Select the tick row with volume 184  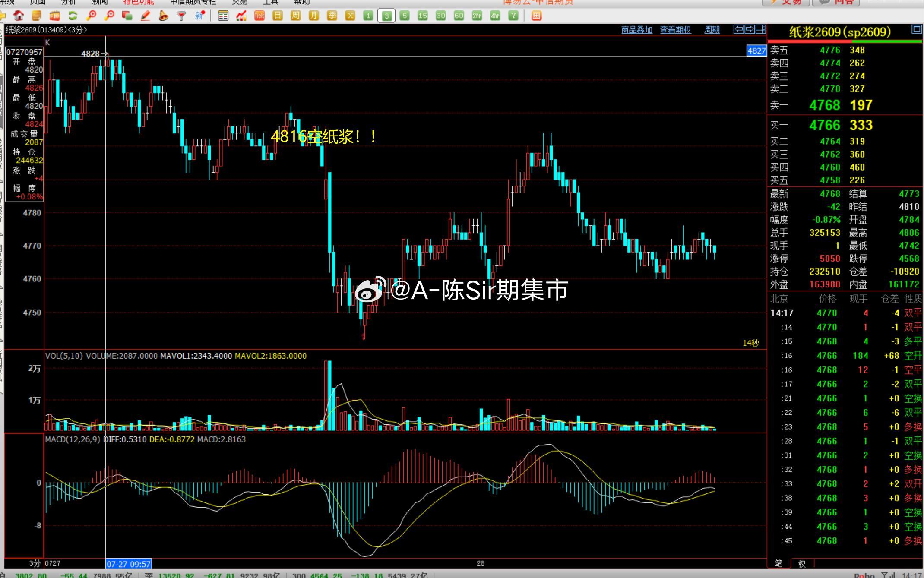[x=845, y=356]
